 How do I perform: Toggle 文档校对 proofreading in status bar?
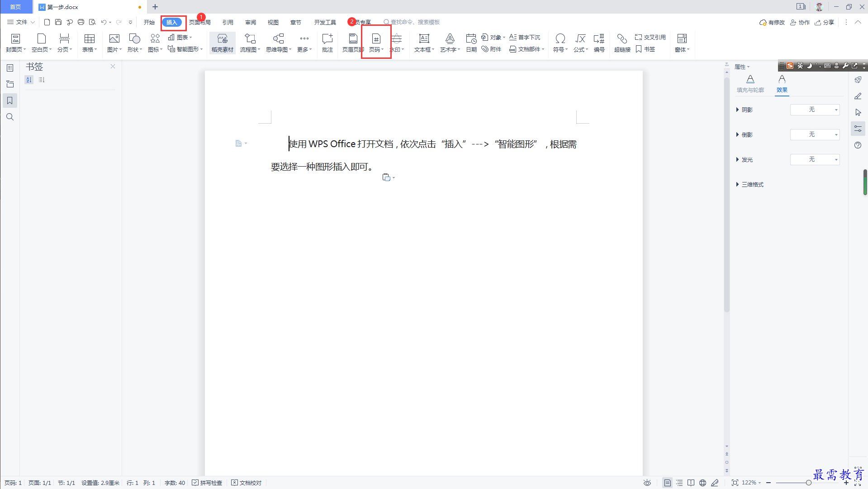(x=247, y=483)
